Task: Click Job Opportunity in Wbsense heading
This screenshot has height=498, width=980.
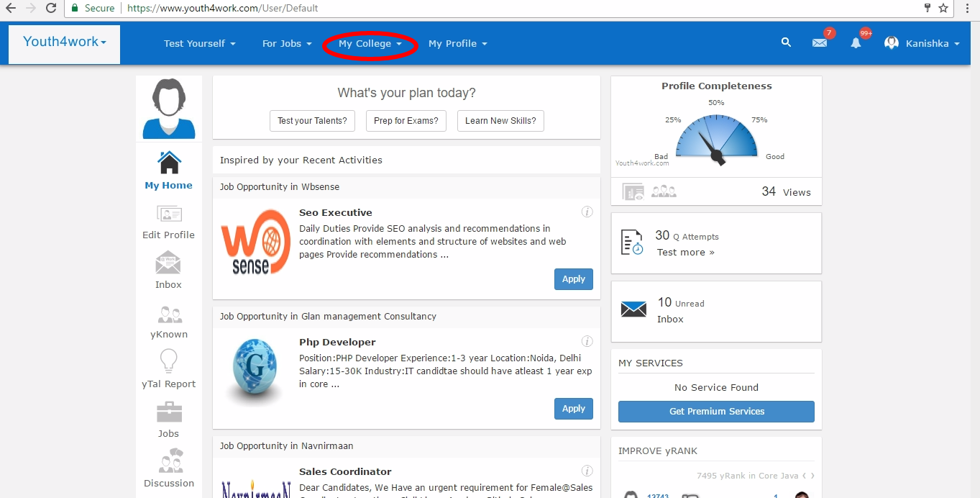Action: pos(280,186)
